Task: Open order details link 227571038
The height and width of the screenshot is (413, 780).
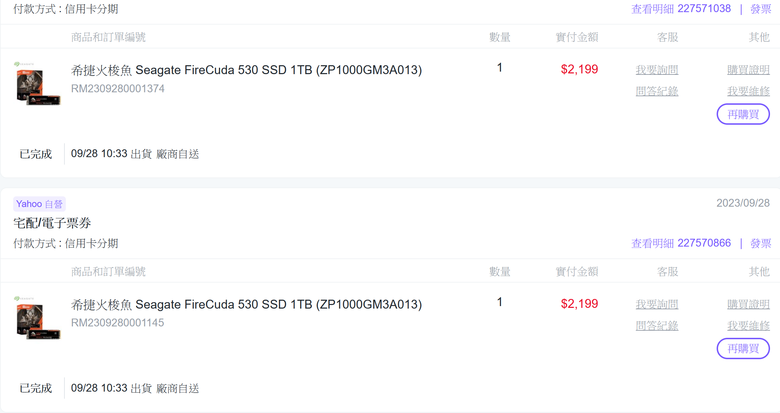Action: tap(681, 9)
